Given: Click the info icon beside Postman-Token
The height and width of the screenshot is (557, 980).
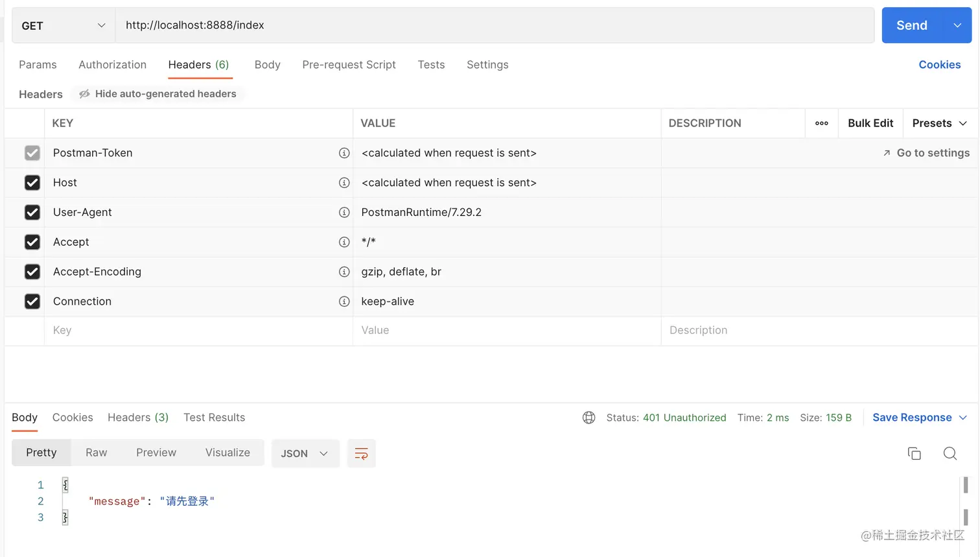Looking at the screenshot, I should [344, 153].
